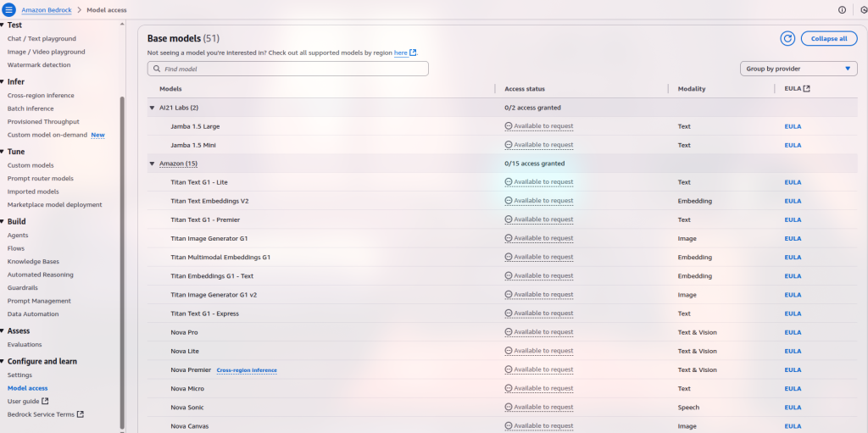
Task: Collapse the Amazon provider group
Action: tap(153, 164)
